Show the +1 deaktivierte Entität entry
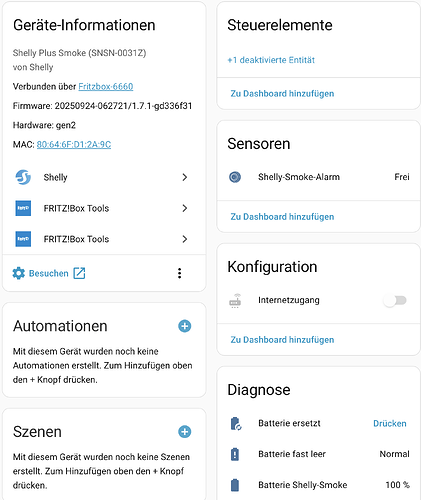 (x=271, y=60)
